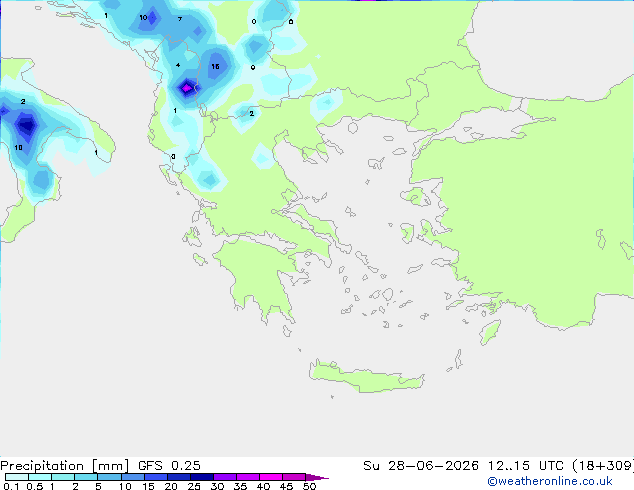Pick the 15–20 mm legend color box

(x=155, y=477)
